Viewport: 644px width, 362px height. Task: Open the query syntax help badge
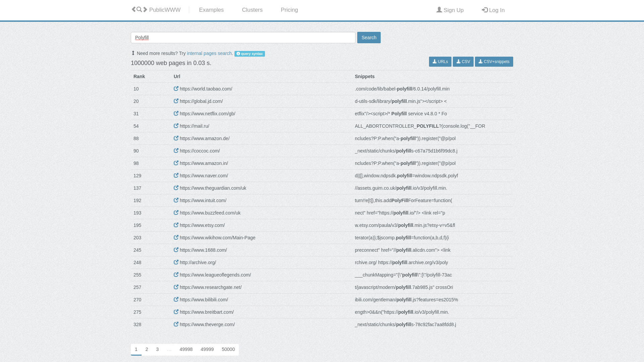coord(250,54)
